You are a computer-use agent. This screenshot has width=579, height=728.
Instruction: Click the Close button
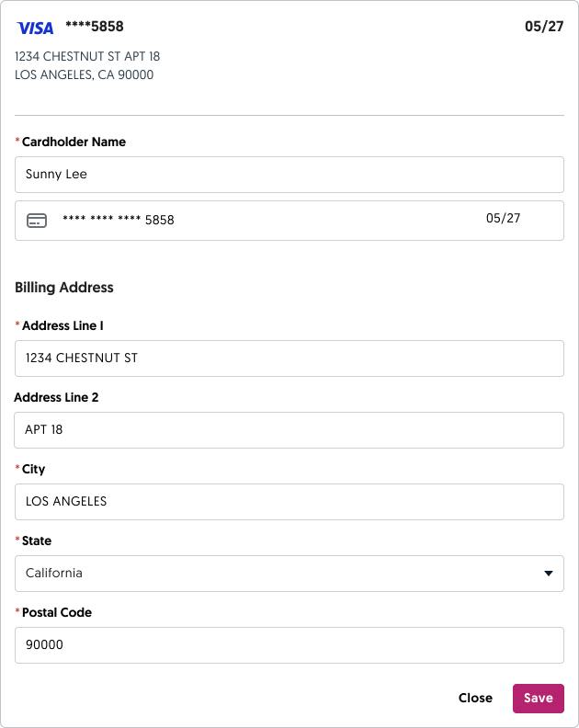click(x=475, y=699)
